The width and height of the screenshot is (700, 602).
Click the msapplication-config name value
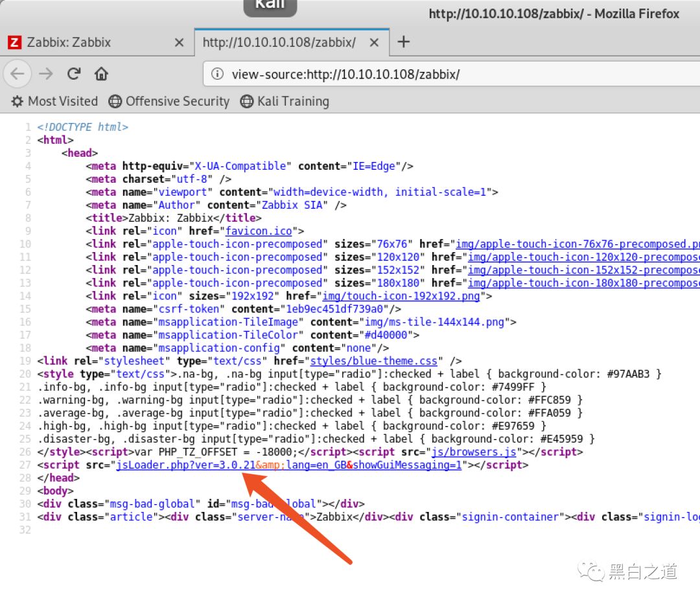click(x=219, y=348)
